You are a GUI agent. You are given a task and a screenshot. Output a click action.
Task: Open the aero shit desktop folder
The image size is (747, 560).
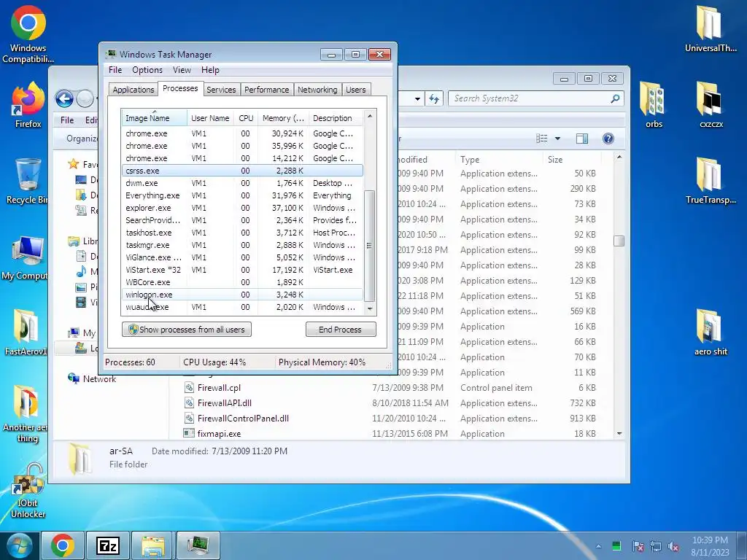[x=711, y=332]
